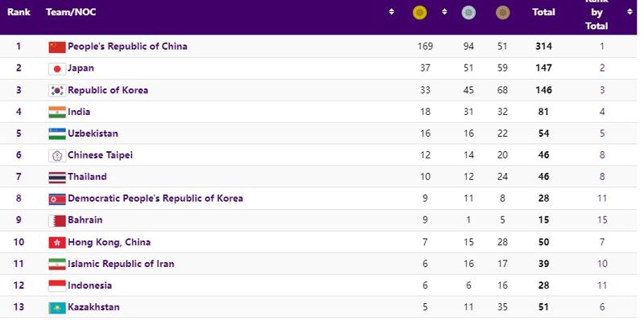Image resolution: width=644 pixels, height=320 pixels.
Task: Click the Rank column header
Action: tap(19, 12)
